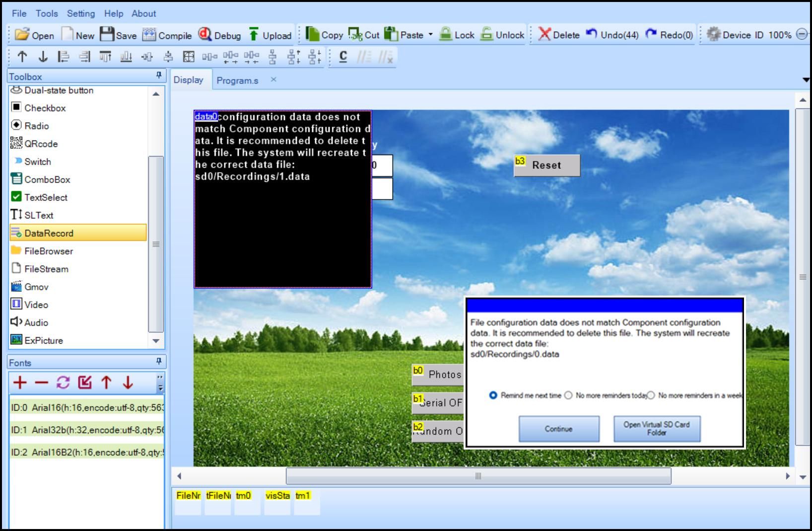The width and height of the screenshot is (812, 531).
Task: Zoom out the display canvas
Action: (x=802, y=34)
